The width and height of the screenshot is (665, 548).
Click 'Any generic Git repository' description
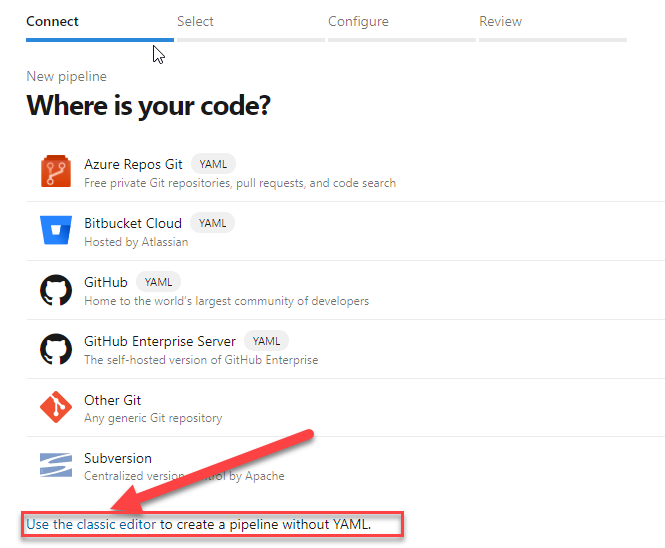[x=153, y=418]
